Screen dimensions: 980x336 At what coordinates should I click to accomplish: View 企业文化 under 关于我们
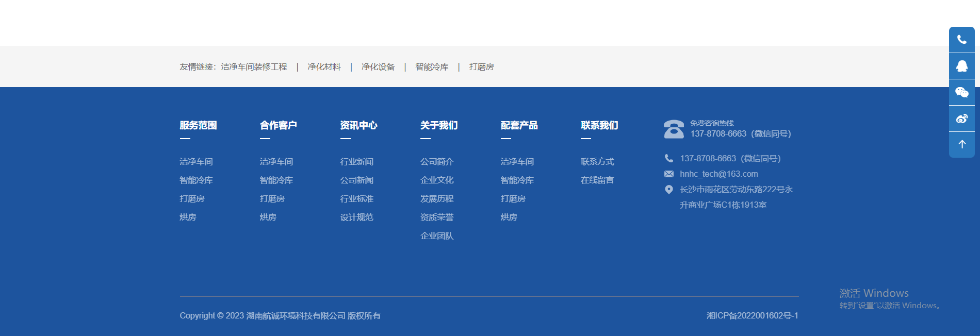(437, 180)
